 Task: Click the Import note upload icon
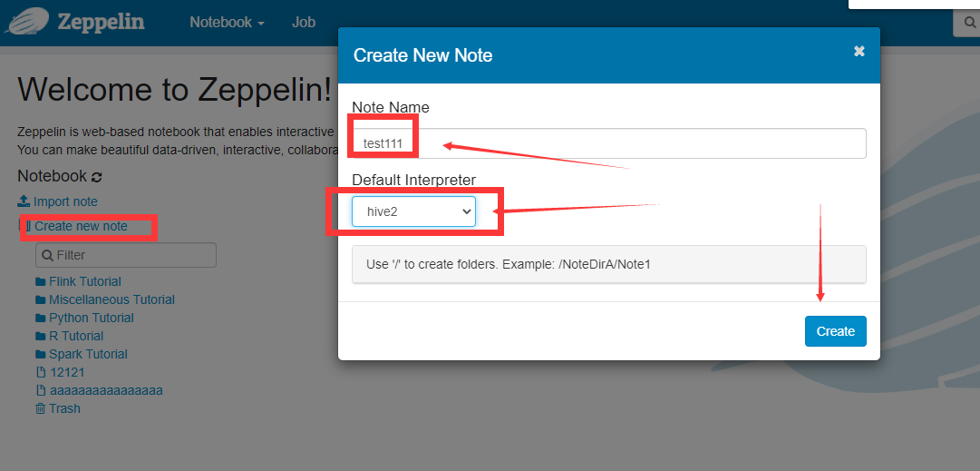24,201
